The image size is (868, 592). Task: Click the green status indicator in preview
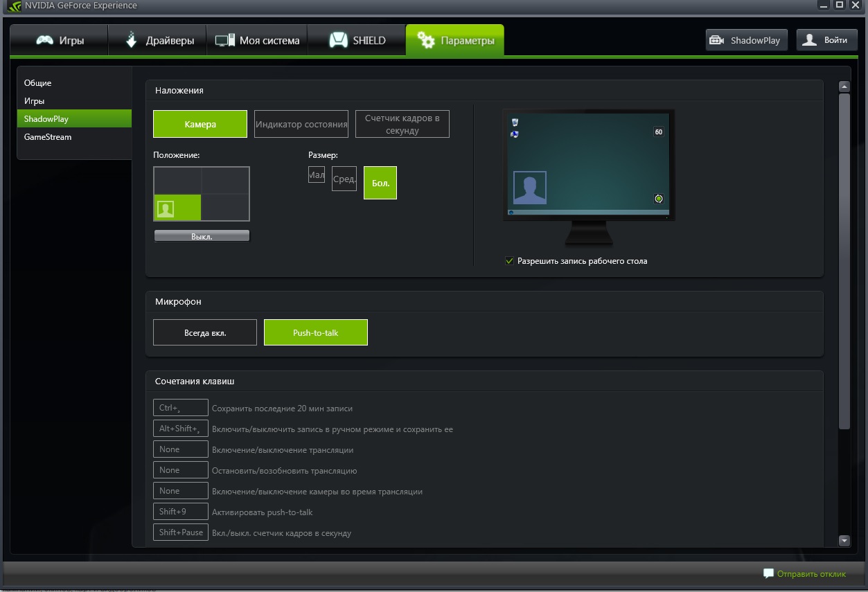(659, 199)
